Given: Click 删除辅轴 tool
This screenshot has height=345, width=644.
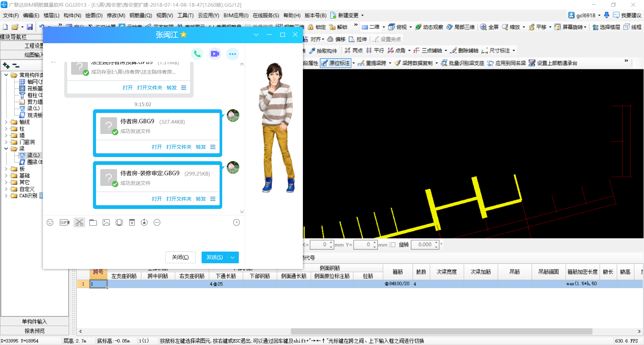Looking at the screenshot, I should [464, 51].
